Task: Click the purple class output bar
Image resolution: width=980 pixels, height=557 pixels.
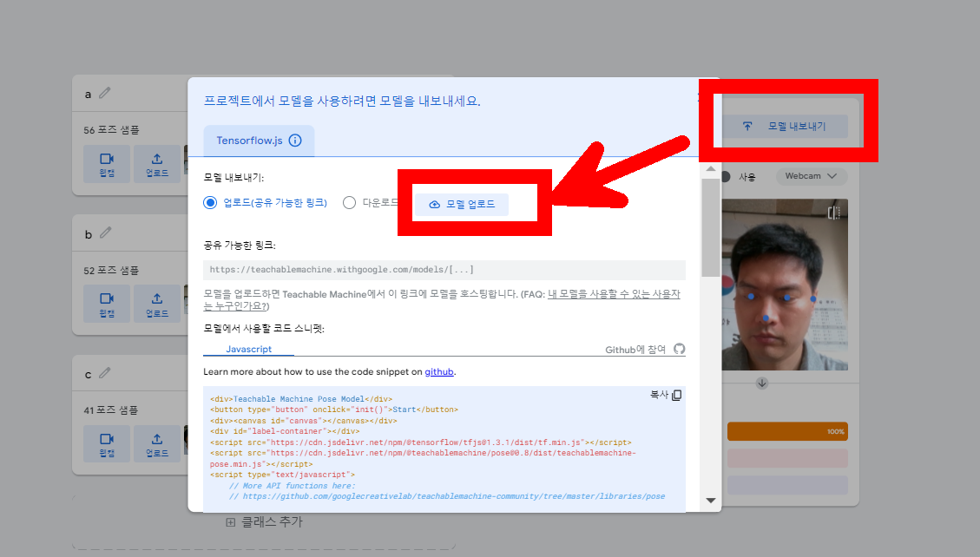Action: (787, 485)
